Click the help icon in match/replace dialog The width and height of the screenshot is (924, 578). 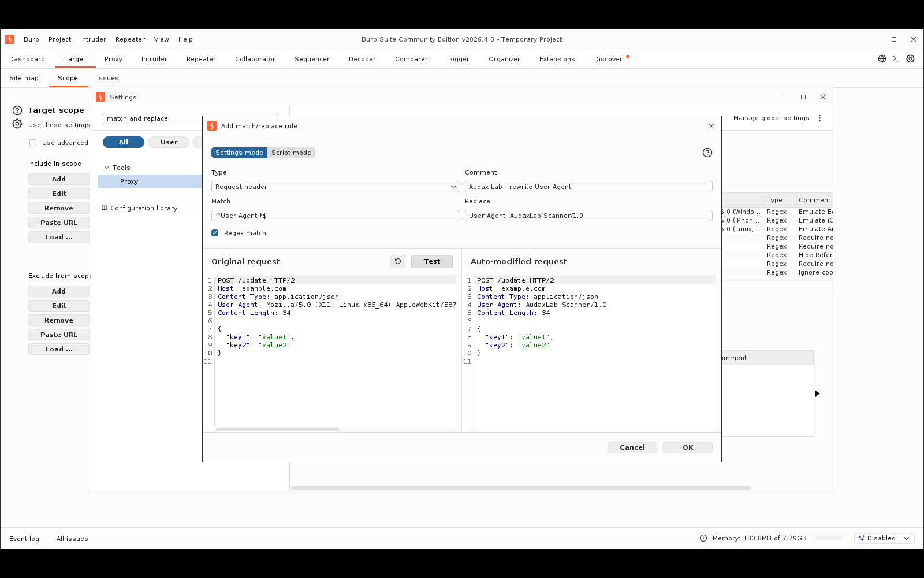click(x=707, y=153)
